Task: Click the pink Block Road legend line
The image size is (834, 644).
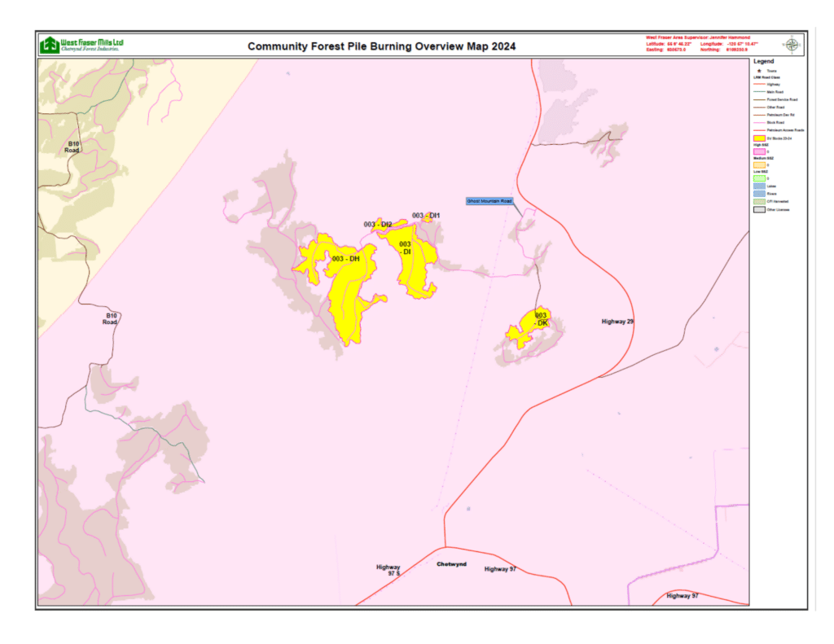Action: (x=759, y=122)
